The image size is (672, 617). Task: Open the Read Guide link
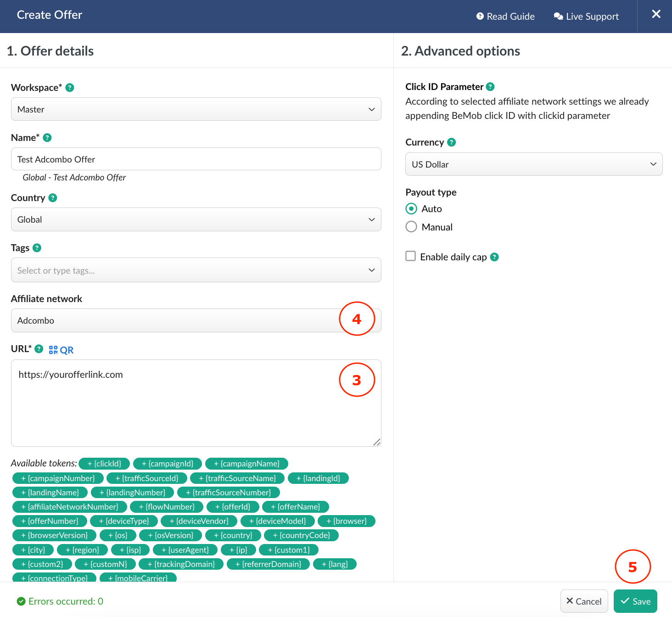coord(505,17)
